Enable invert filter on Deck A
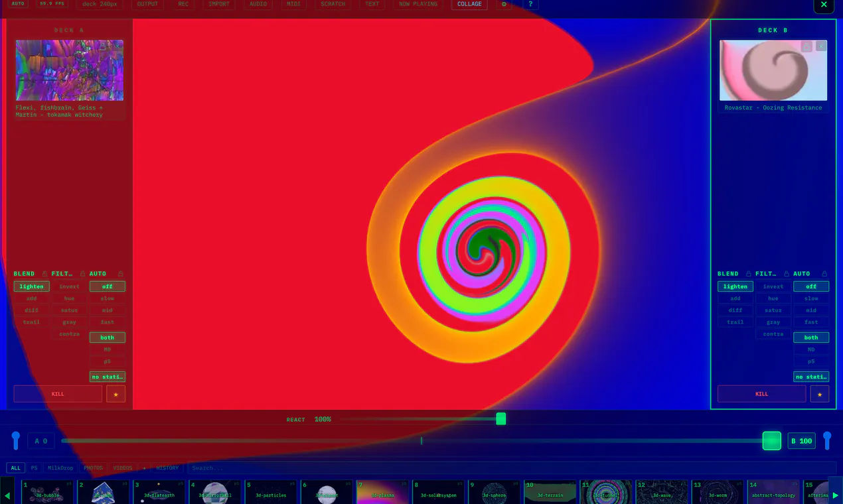This screenshot has height=504, width=843. click(x=69, y=286)
